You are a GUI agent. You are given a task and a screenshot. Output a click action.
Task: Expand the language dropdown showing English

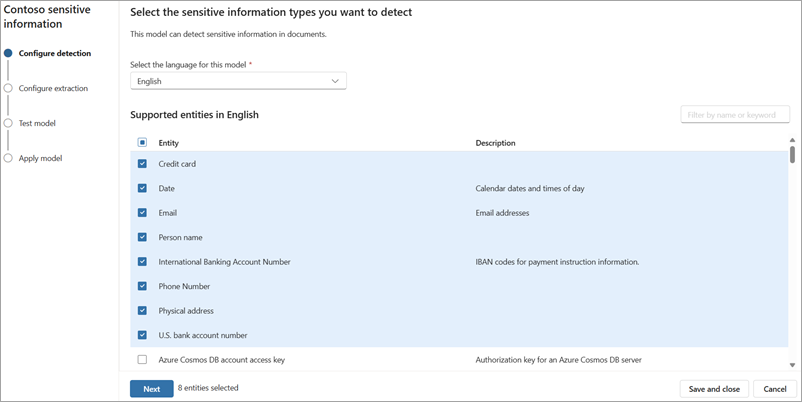coord(238,81)
